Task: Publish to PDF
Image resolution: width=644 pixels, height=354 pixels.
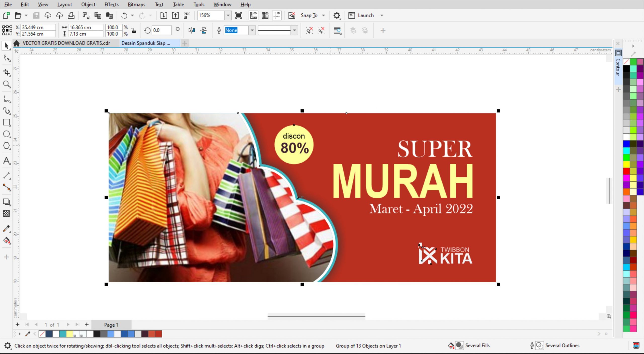Action: pos(187,15)
